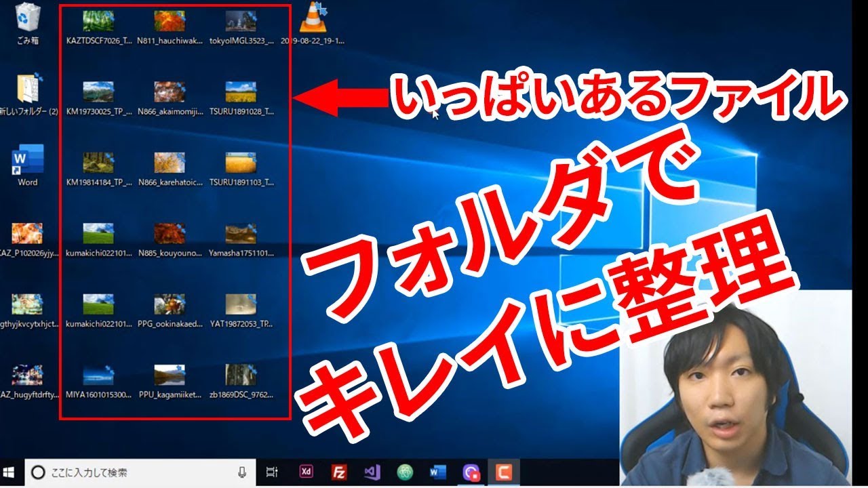Select image file Yamasha1751101...
This screenshot has height=488, width=868.
pos(241,240)
